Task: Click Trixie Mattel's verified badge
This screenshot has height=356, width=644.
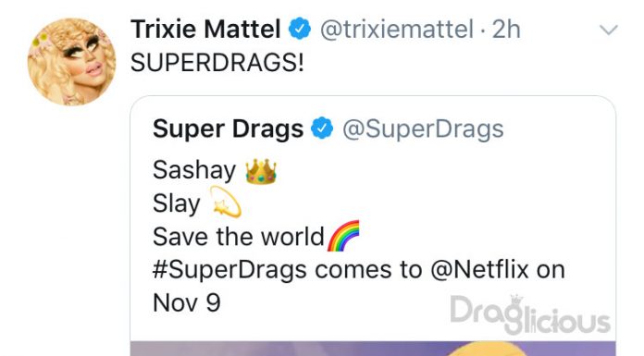Action: tap(300, 29)
